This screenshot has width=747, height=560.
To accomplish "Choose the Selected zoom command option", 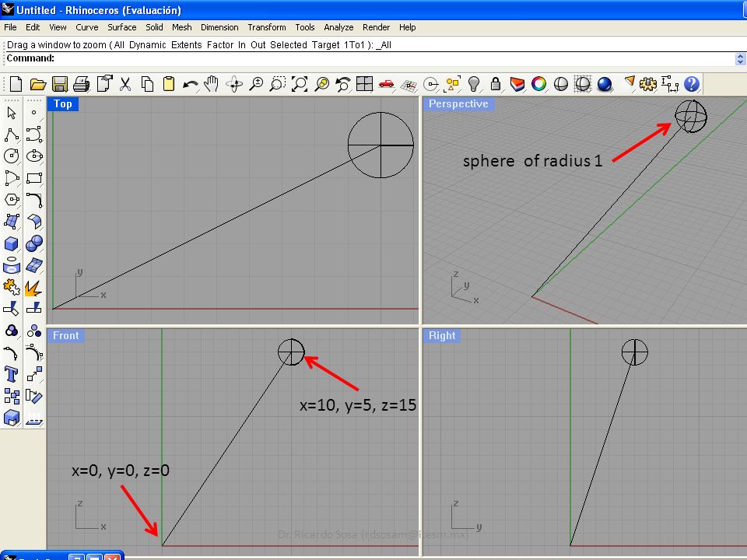I will pyautogui.click(x=289, y=45).
